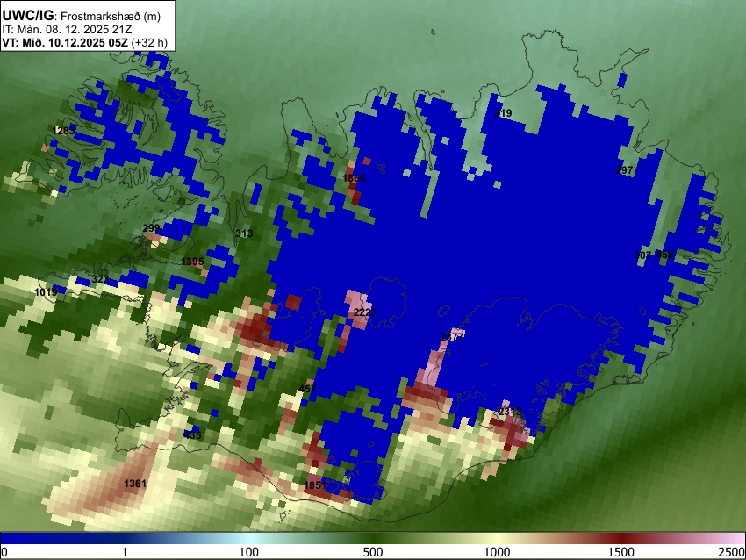Click the map value label 2377
The image size is (746, 560).
click(x=452, y=337)
